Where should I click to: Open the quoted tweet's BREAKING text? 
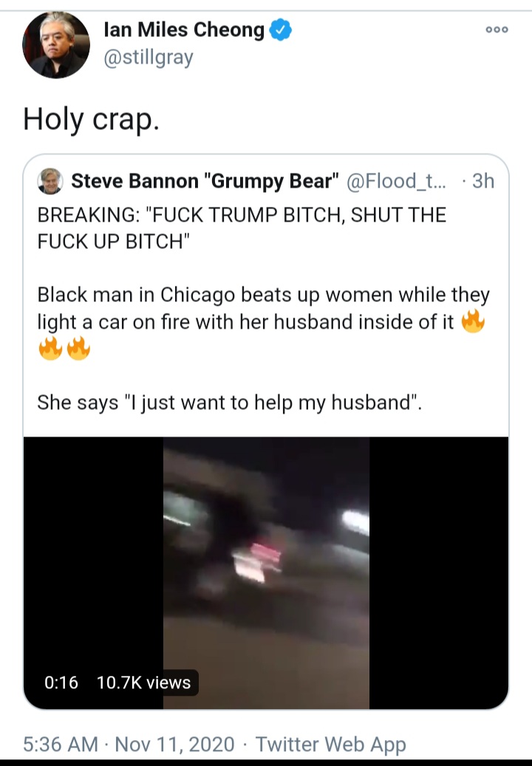click(242, 228)
